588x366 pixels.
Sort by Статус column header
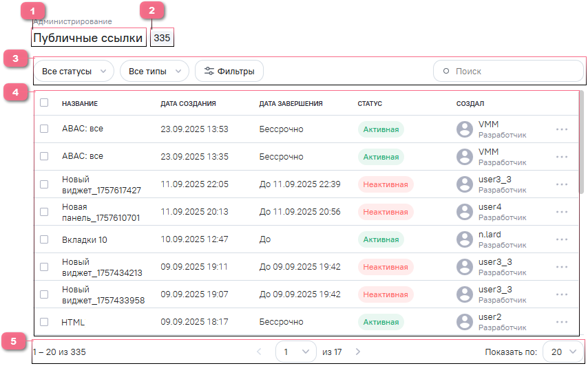tap(370, 104)
